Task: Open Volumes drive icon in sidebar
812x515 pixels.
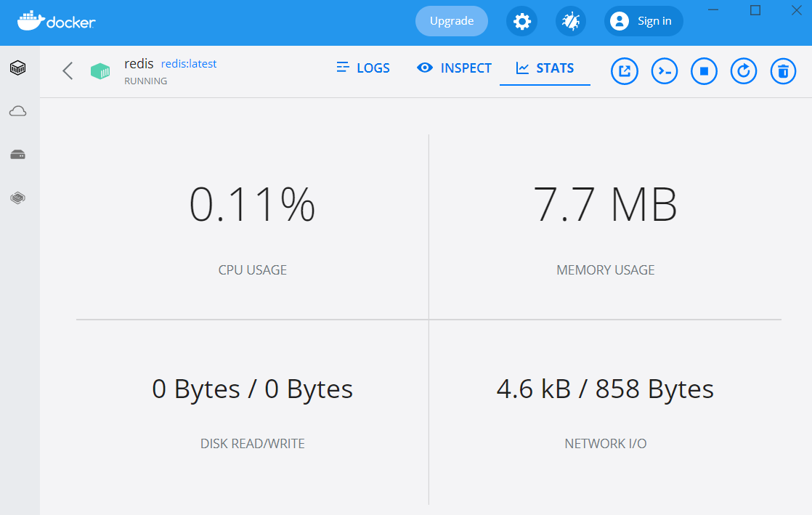Action: click(18, 155)
